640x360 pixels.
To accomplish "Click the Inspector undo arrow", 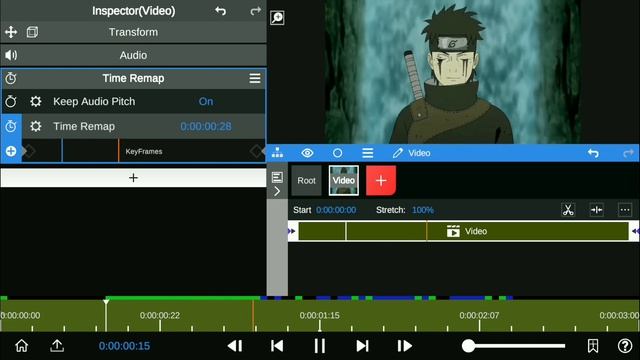I will (x=220, y=11).
